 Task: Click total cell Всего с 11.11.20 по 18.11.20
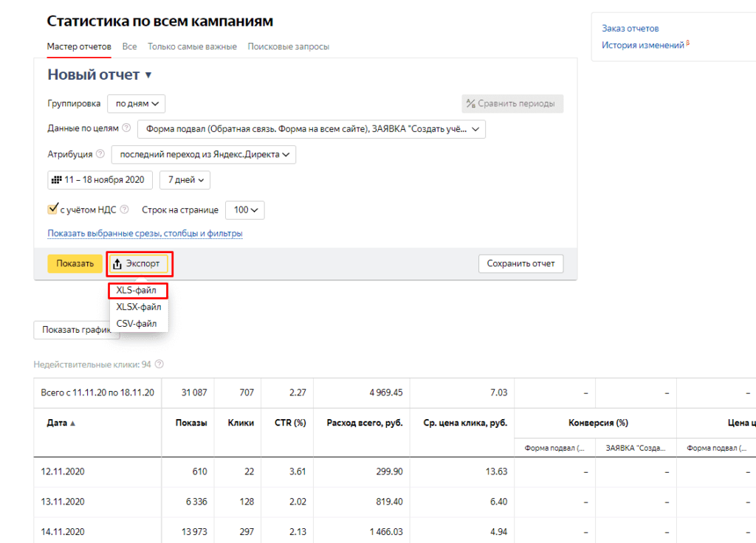click(x=97, y=392)
